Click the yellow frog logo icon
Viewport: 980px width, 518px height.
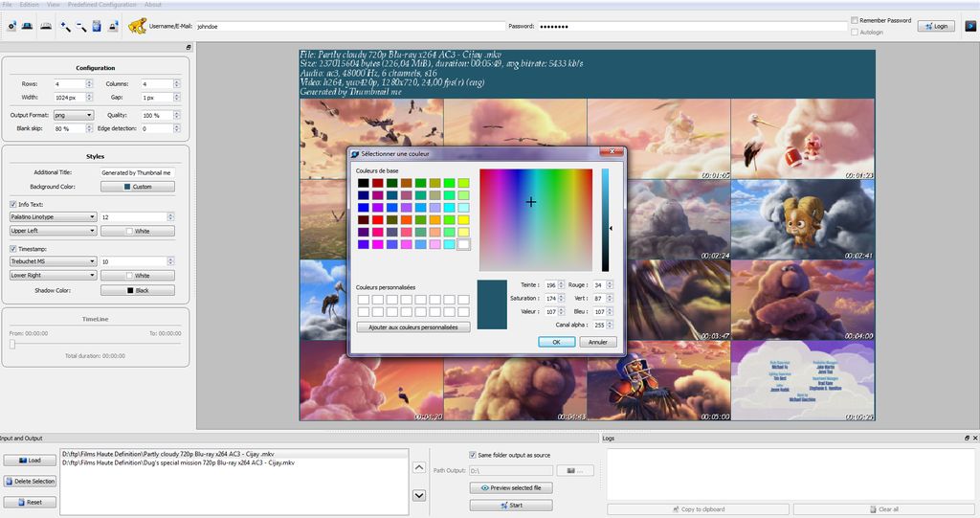click(137, 26)
